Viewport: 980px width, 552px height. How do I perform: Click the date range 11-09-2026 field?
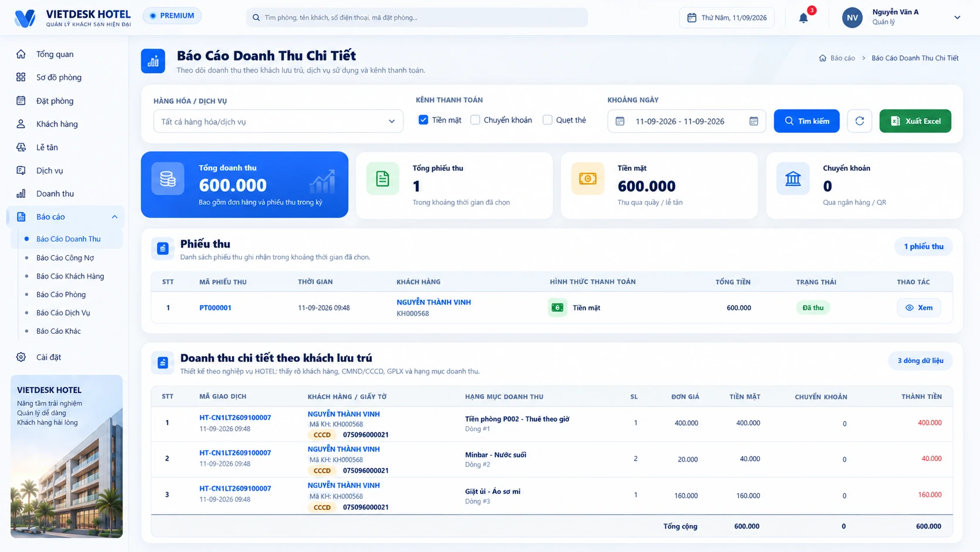point(686,121)
